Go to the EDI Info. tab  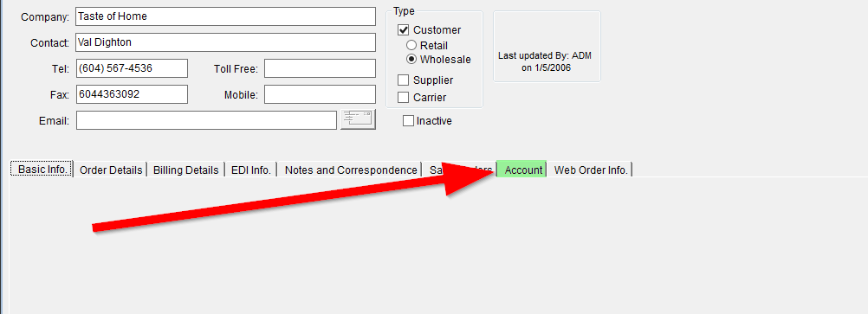tap(250, 170)
